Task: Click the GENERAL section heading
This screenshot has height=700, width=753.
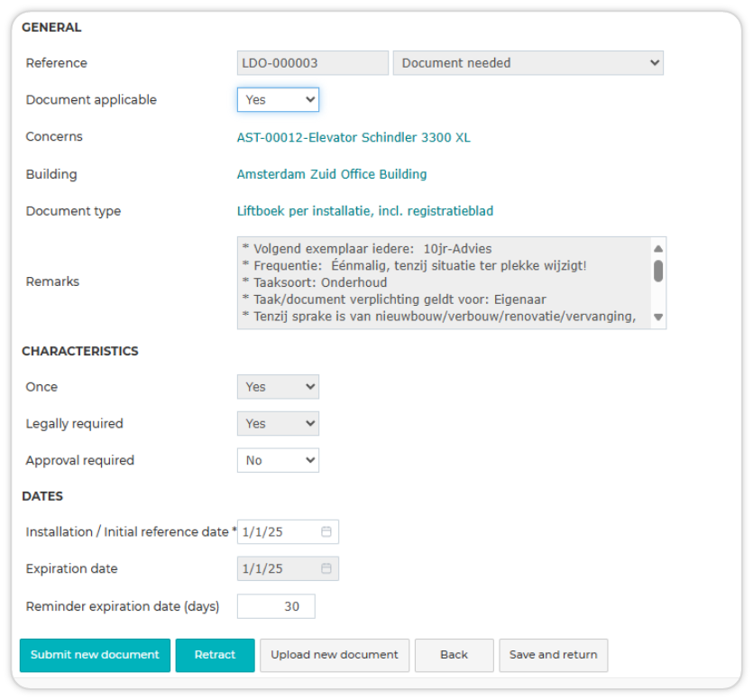Action: pyautogui.click(x=52, y=27)
